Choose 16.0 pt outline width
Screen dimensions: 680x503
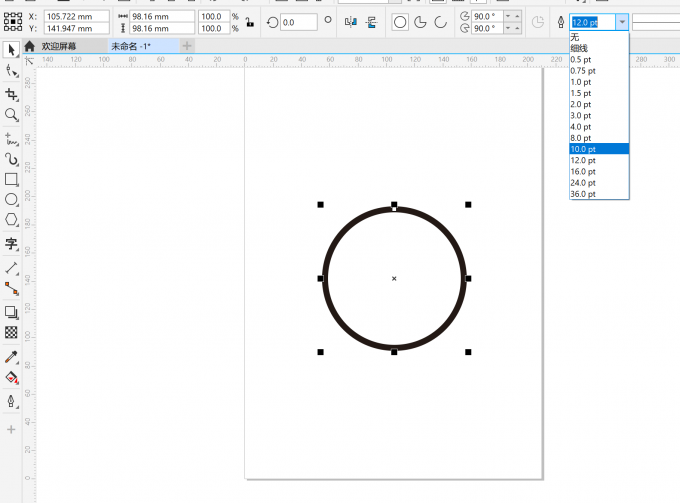click(599, 172)
